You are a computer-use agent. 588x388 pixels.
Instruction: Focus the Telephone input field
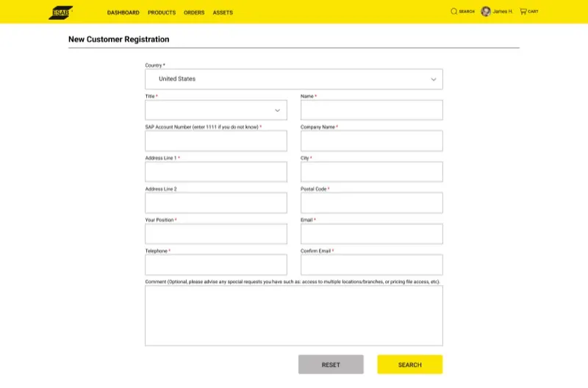click(x=216, y=265)
